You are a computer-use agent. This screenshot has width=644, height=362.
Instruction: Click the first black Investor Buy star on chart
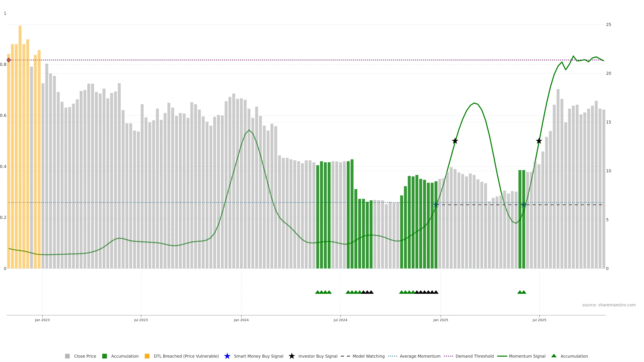455,141
